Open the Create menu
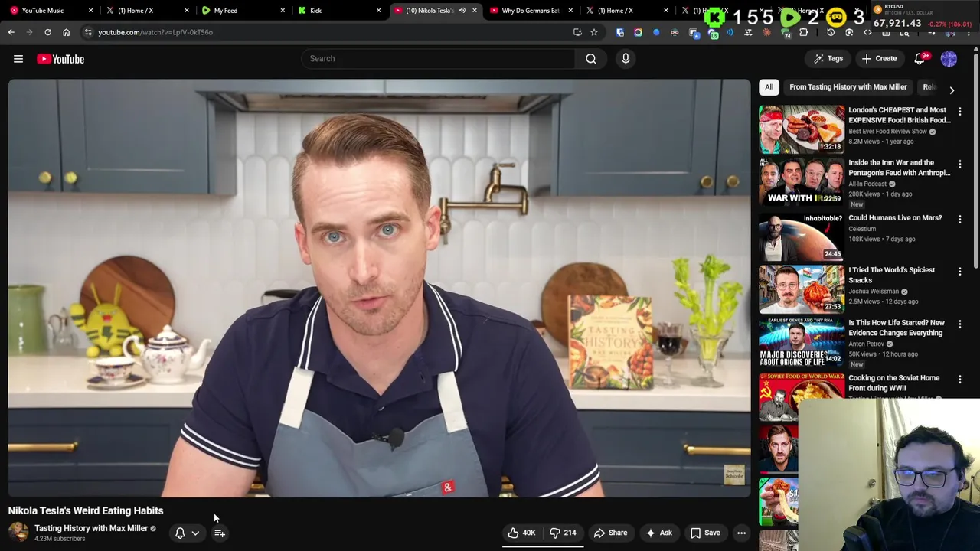 879,59
